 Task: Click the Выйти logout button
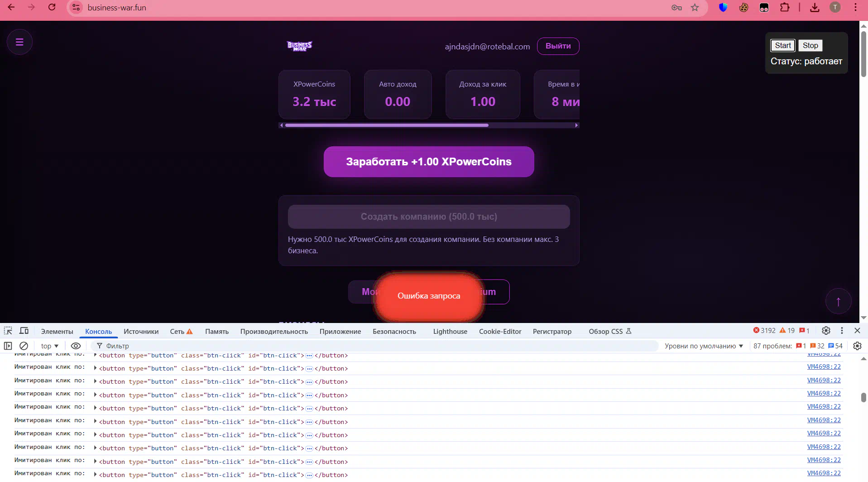tap(558, 46)
